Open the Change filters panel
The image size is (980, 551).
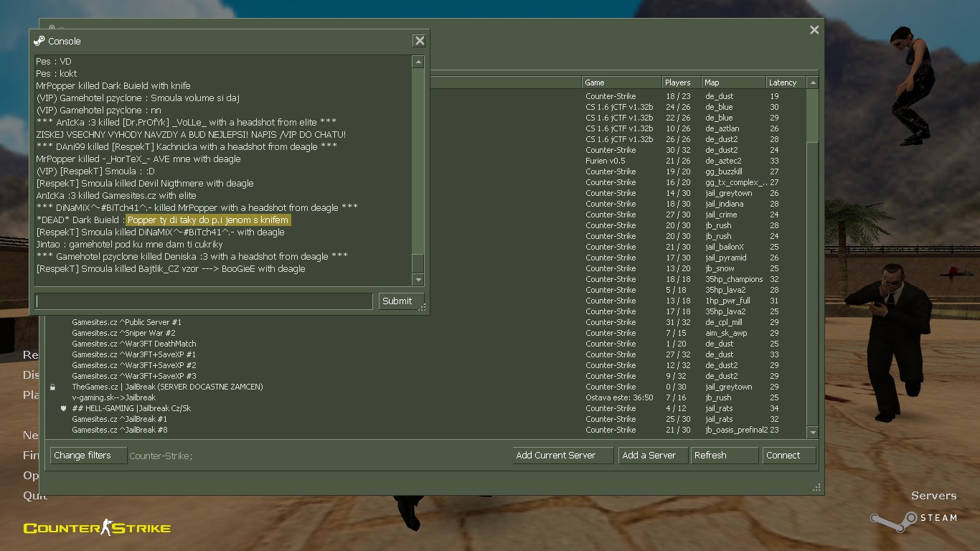coord(88,456)
